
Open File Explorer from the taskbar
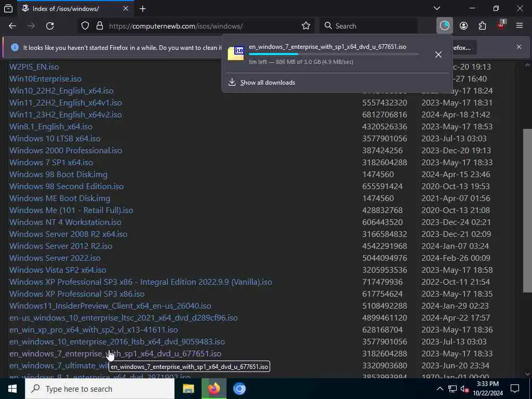188,389
